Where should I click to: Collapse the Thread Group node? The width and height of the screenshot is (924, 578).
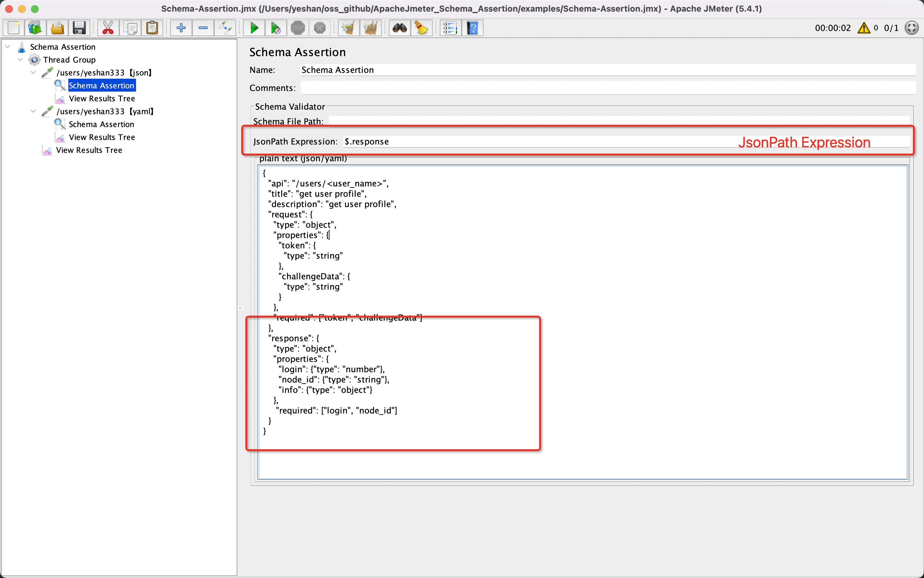[x=23, y=59]
